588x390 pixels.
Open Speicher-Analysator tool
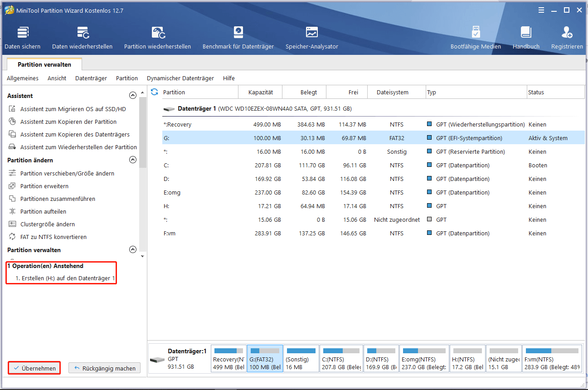click(x=312, y=38)
